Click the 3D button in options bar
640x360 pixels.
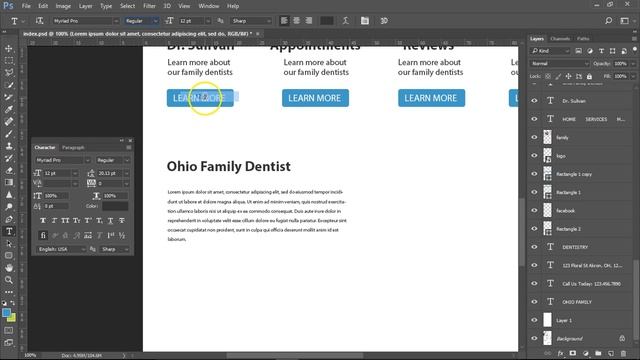click(384, 21)
